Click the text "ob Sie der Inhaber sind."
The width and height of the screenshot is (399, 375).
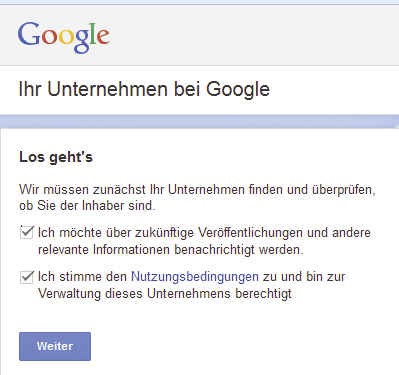tap(87, 206)
